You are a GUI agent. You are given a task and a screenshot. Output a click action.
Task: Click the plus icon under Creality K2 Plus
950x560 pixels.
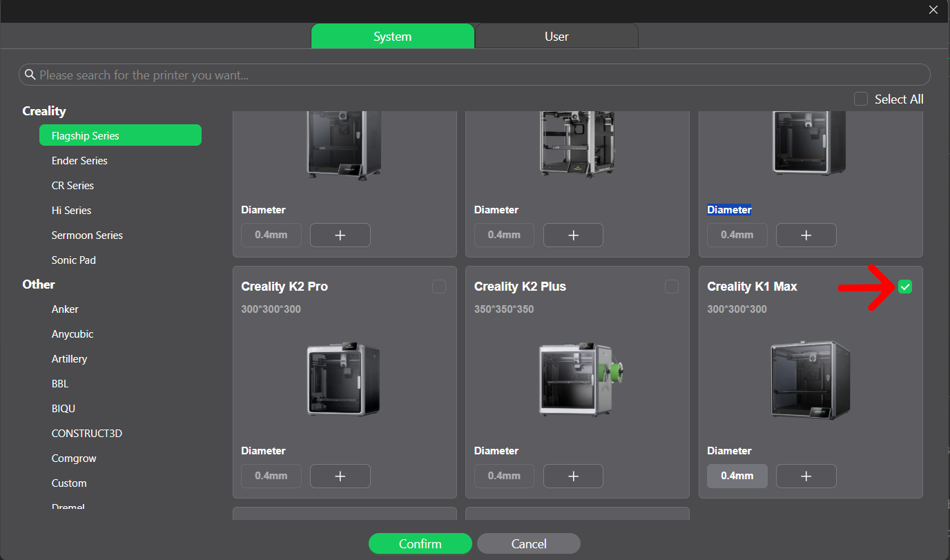point(572,476)
